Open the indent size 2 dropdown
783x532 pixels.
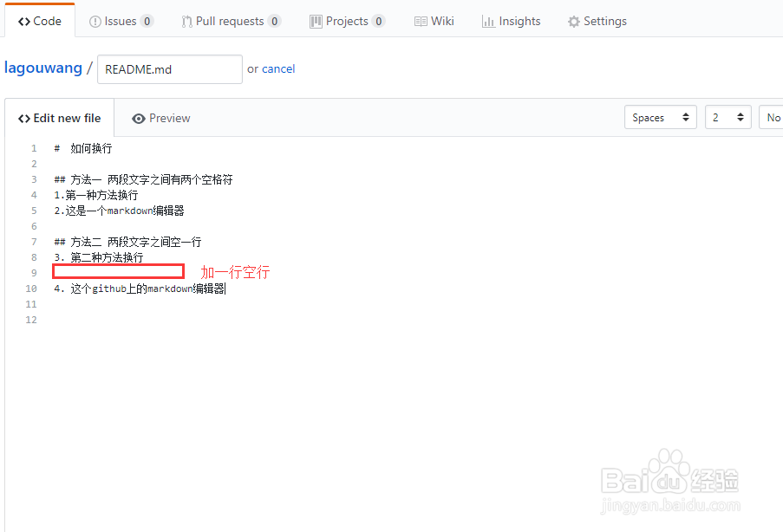728,117
